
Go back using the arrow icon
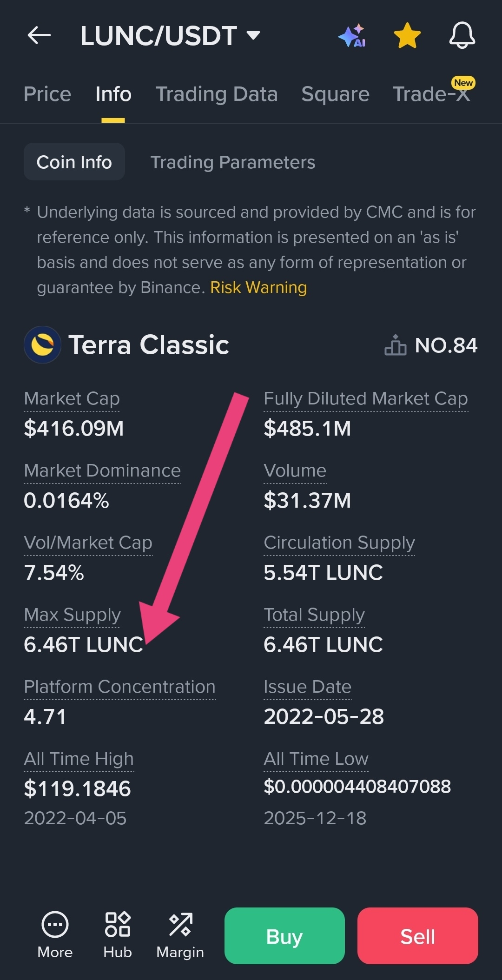point(39,35)
